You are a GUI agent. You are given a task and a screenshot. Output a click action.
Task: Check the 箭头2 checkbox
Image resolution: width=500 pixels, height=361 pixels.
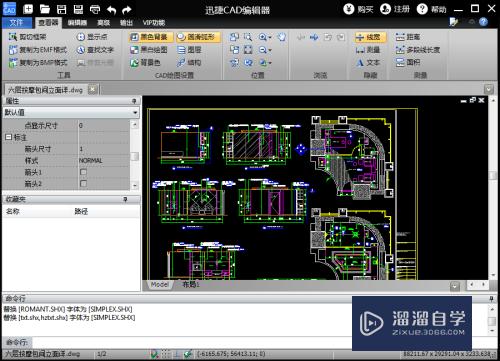(x=83, y=184)
